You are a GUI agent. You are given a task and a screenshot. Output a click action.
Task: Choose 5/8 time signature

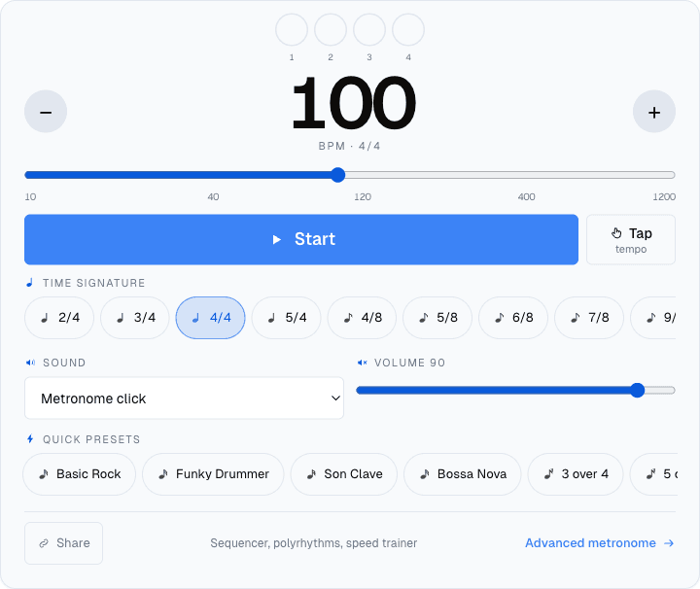pos(437,318)
